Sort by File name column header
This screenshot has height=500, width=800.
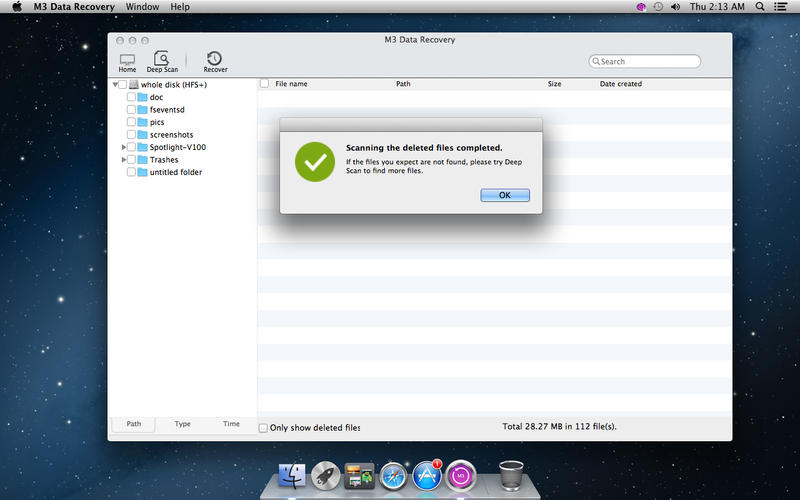click(x=291, y=84)
